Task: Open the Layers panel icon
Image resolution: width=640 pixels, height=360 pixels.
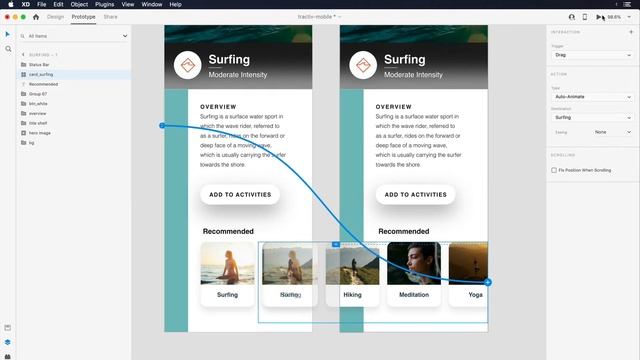Action: point(7,342)
